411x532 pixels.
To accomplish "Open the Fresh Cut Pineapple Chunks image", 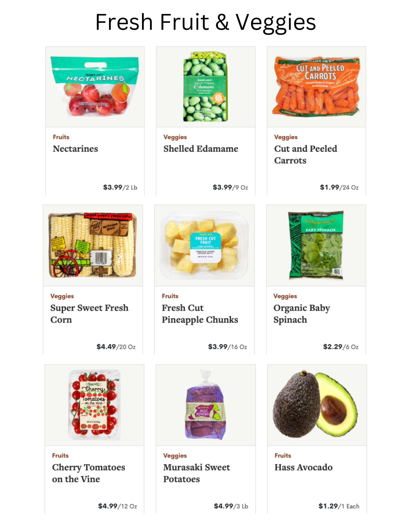I will click(204, 245).
